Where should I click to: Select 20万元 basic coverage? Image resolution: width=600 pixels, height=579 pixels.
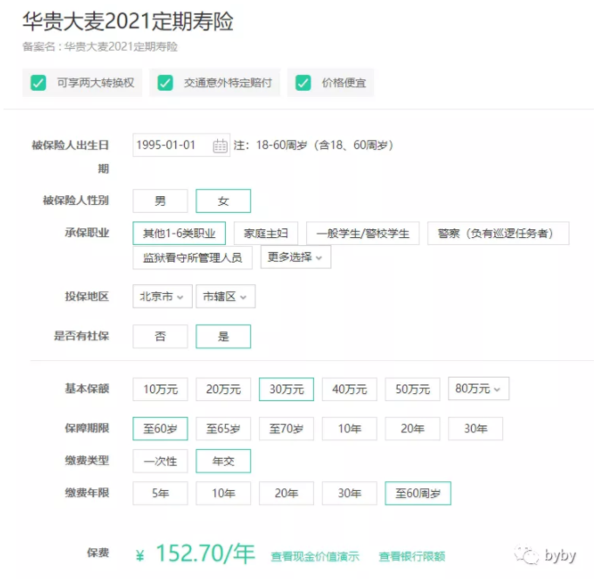tap(223, 389)
